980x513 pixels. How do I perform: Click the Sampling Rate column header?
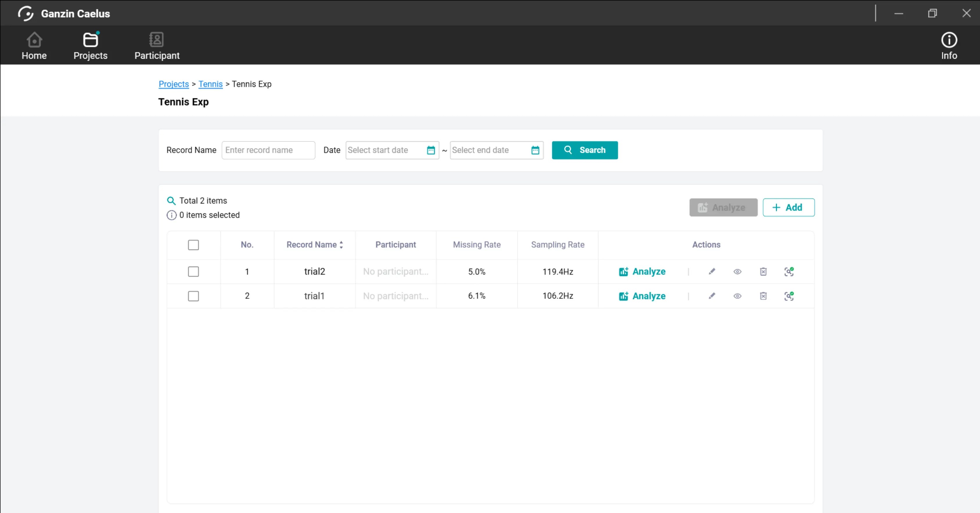[x=558, y=245]
